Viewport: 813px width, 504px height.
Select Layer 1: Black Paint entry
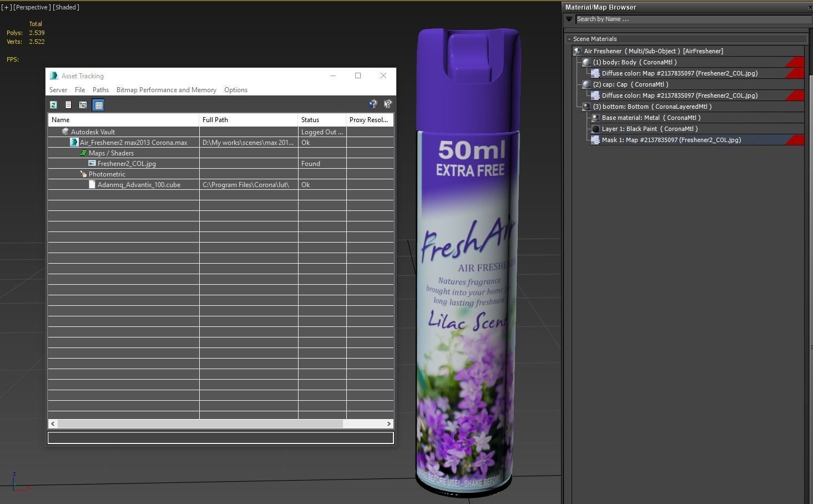click(x=697, y=129)
